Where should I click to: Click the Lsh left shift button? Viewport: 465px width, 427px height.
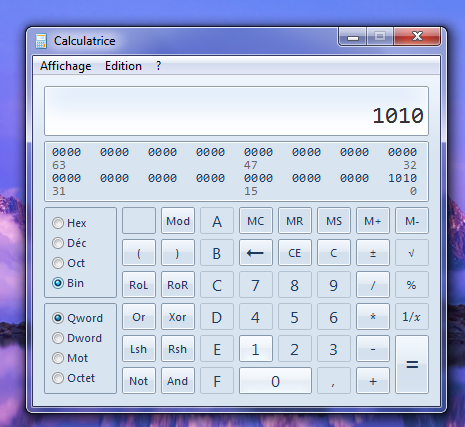139,349
